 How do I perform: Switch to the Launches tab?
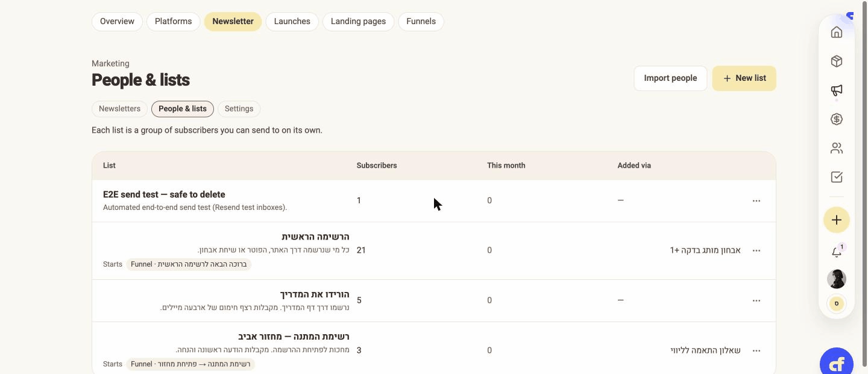coord(292,22)
